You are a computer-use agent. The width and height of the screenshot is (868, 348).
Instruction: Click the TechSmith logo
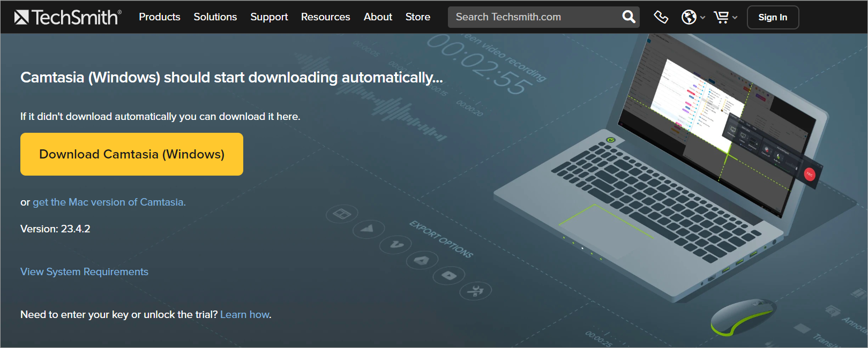point(68,17)
